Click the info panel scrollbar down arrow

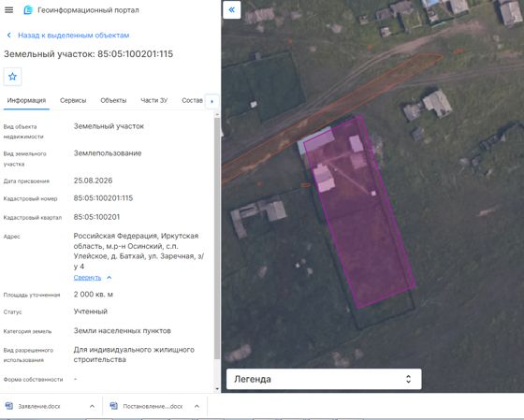[x=217, y=389]
